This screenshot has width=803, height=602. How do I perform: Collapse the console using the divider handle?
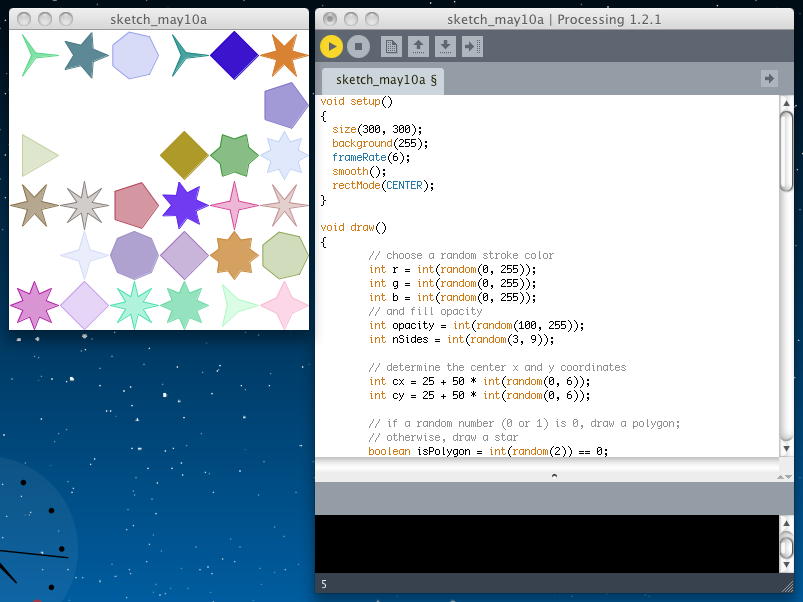(555, 476)
